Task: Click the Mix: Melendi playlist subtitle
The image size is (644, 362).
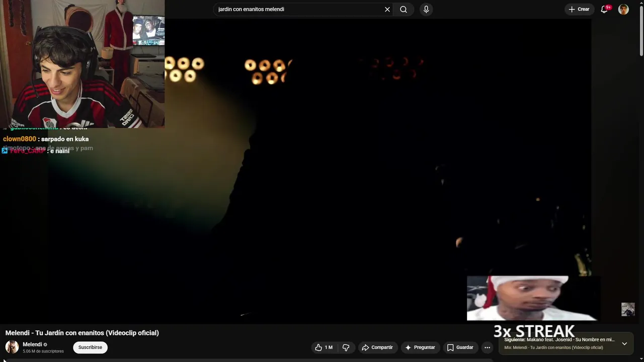Action: (x=553, y=347)
